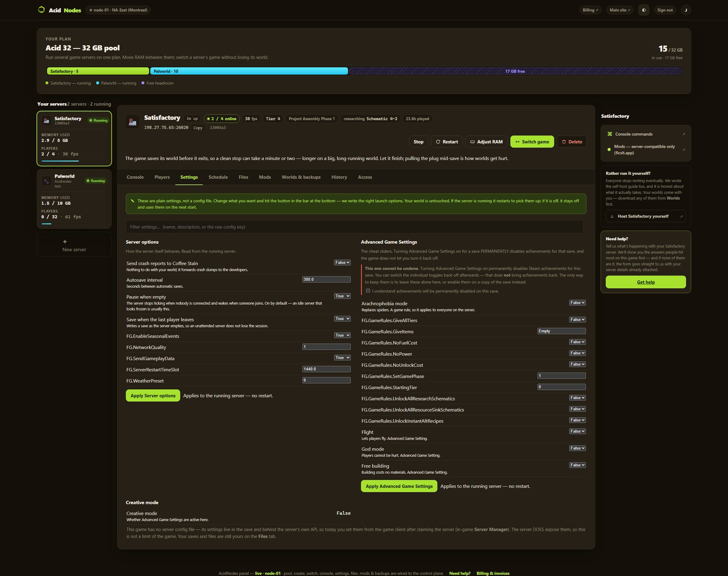This screenshot has height=576, width=728.
Task: Open the FG.EnableSeasonalEvents dropdown
Action: click(x=342, y=335)
